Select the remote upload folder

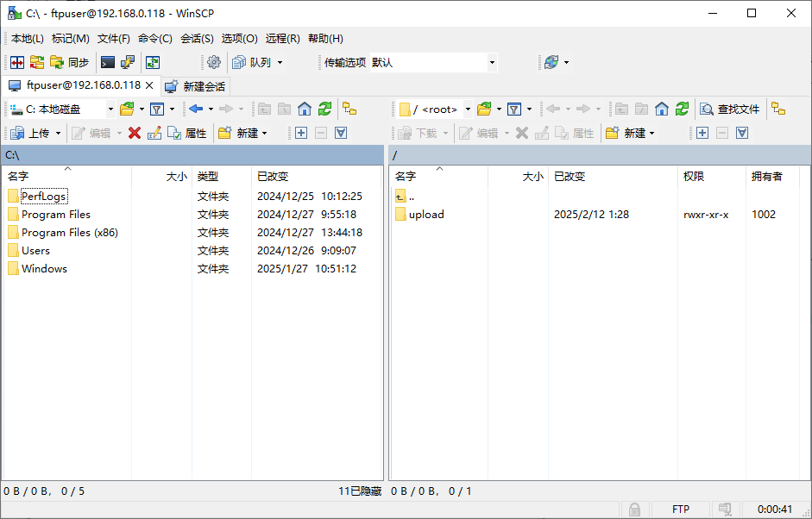coord(426,215)
